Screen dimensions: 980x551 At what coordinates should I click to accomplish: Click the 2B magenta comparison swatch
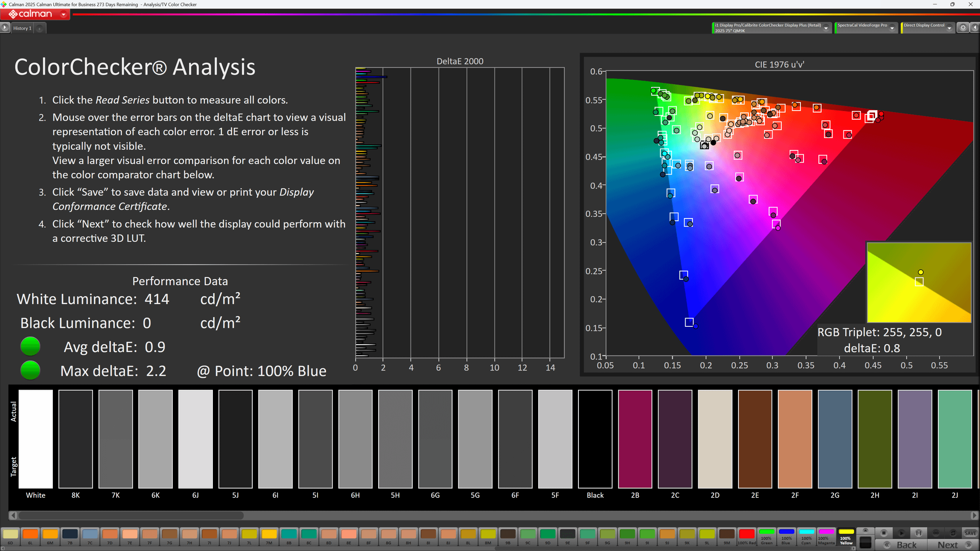[x=635, y=439]
